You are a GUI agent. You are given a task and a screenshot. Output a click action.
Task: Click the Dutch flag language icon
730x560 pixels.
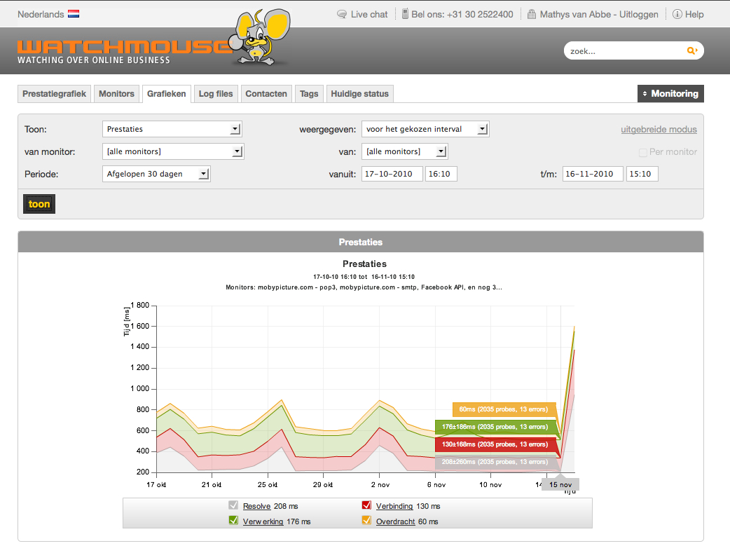[74, 14]
